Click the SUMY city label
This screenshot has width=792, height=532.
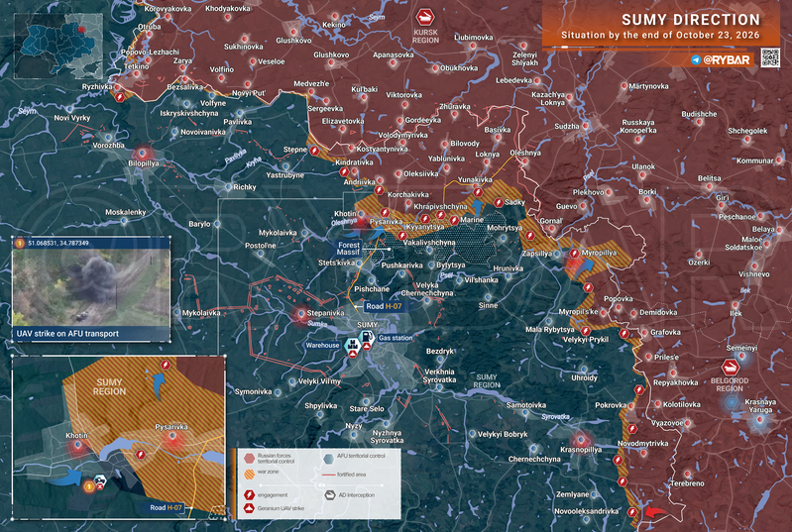coord(367,325)
